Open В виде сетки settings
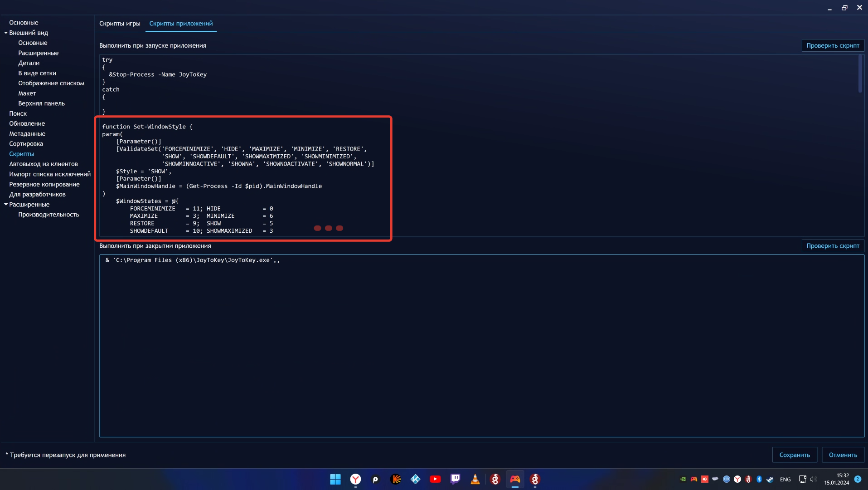Viewport: 868px width, 490px height. [37, 73]
